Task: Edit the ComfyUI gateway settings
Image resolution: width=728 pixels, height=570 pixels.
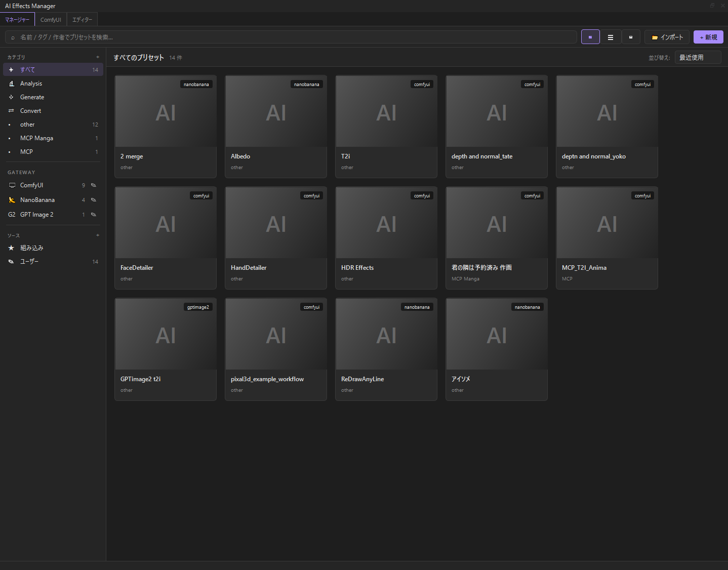Action: [93, 185]
